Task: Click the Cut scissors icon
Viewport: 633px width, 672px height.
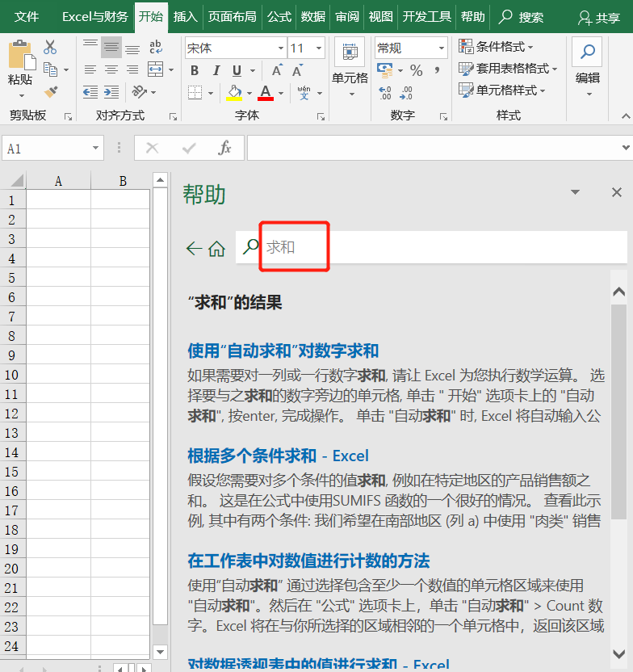Action: (50, 48)
